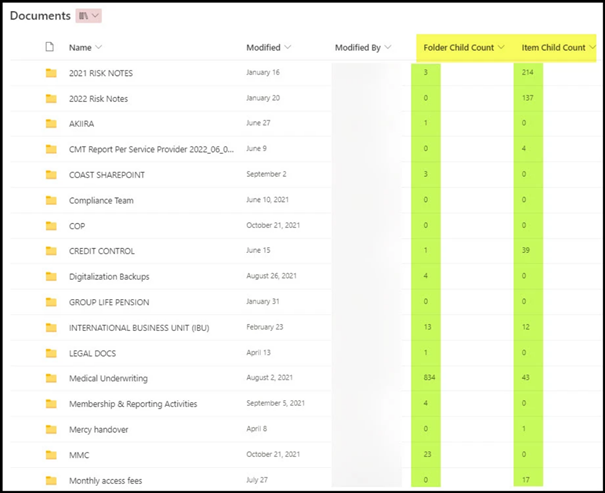Open the 2021 RISK NOTES folder
The width and height of the screenshot is (605, 493).
pos(101,73)
